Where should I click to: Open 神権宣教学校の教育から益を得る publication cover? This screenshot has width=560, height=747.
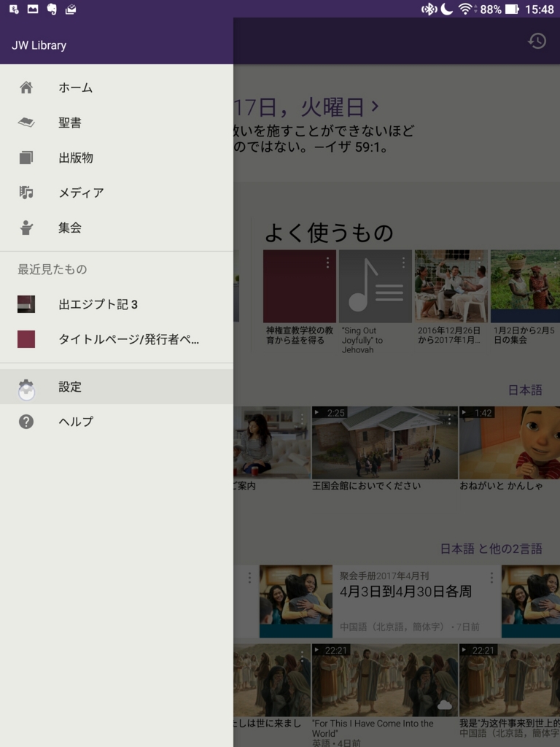[300, 286]
